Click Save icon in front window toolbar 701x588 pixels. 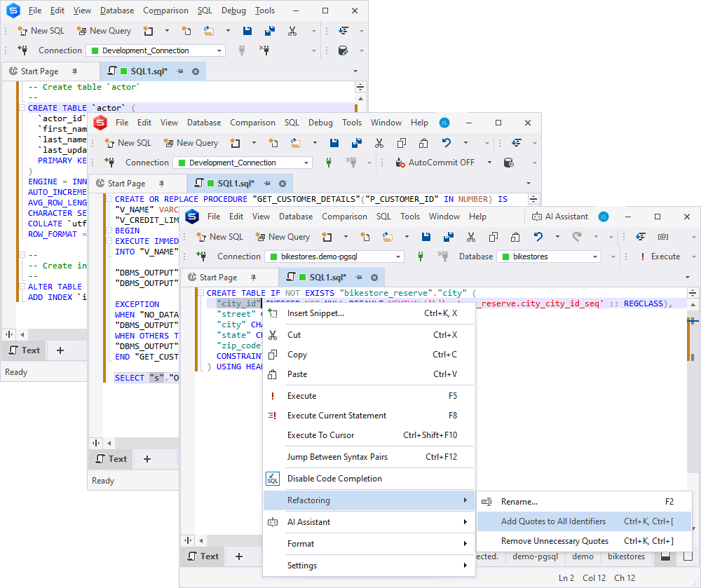426,237
